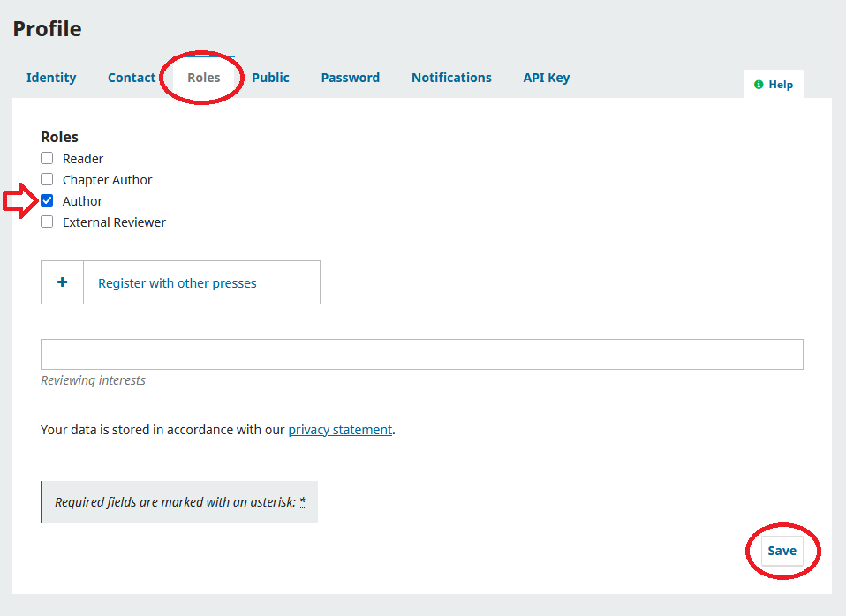Enable the Chapter Author checkbox

(x=47, y=180)
